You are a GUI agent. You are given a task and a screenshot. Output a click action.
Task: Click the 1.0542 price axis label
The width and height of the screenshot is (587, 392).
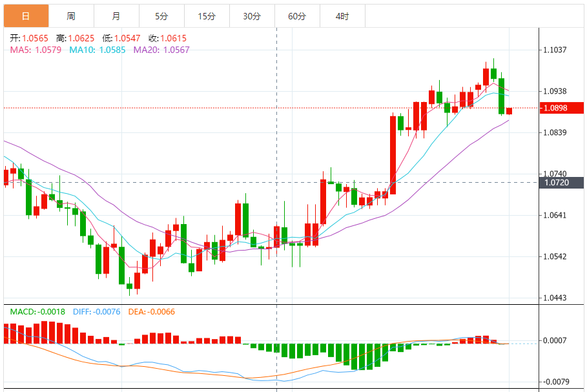[x=555, y=256]
